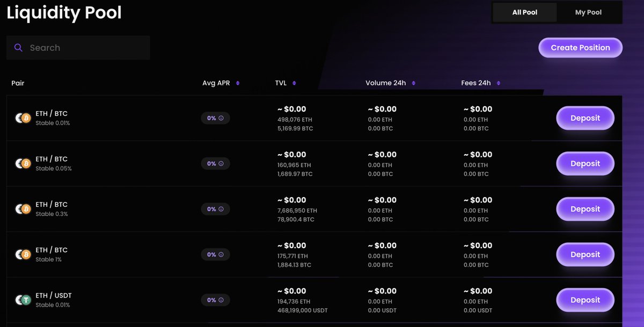
Task: Open APR info for ETH/BTC Stable 0.3%
Action: pyautogui.click(x=221, y=209)
